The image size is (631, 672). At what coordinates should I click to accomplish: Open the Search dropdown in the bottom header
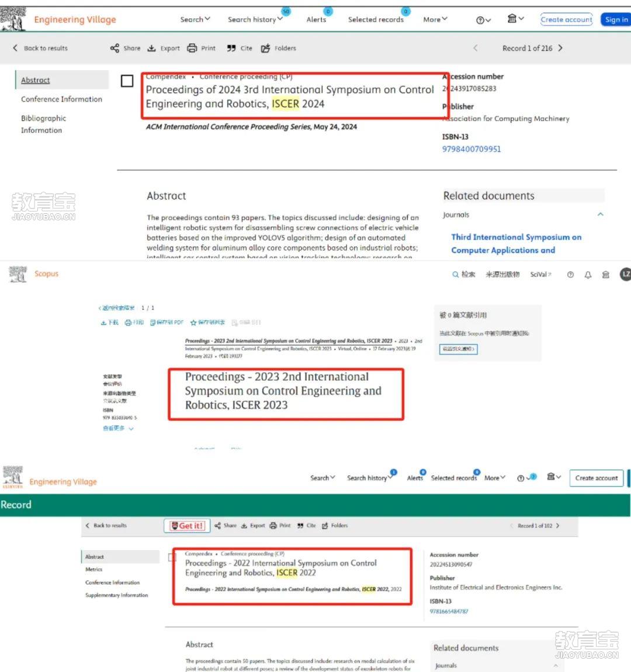pyautogui.click(x=323, y=478)
